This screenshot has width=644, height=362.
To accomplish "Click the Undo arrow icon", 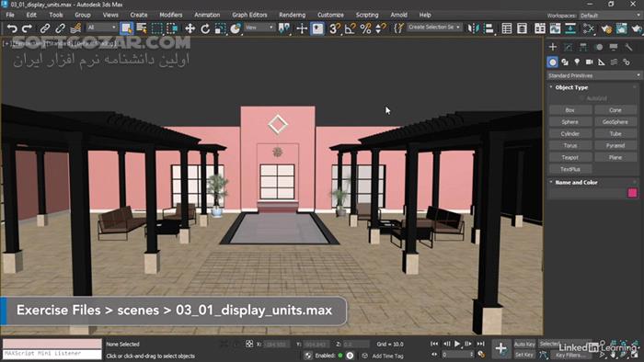I will click(x=12, y=28).
